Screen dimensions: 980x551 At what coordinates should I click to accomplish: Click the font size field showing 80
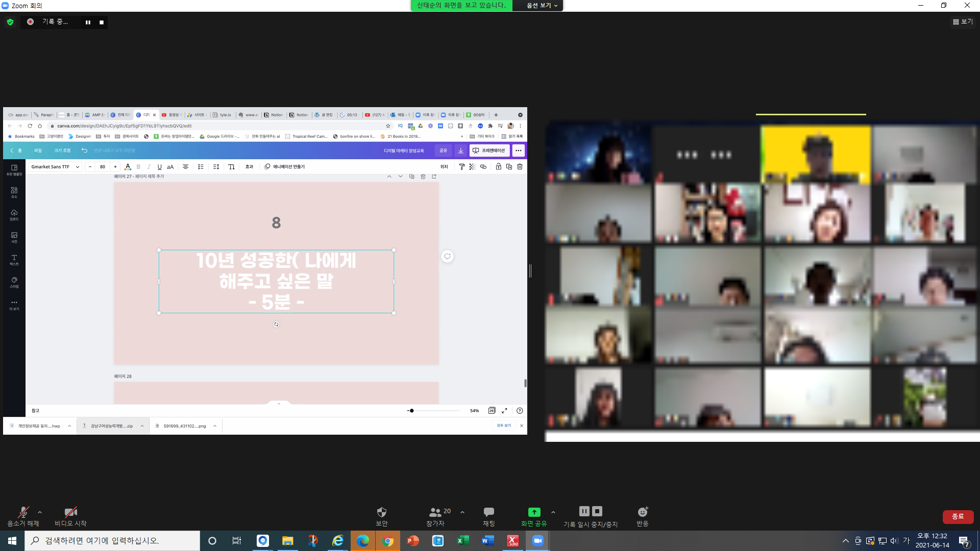click(x=103, y=167)
